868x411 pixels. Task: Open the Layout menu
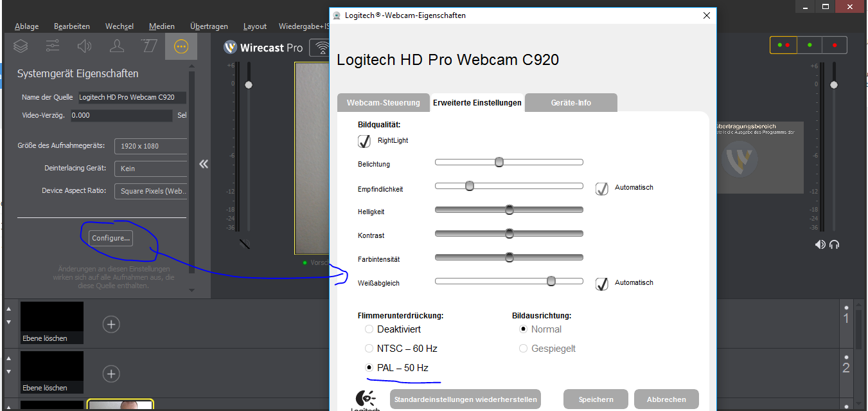click(255, 26)
